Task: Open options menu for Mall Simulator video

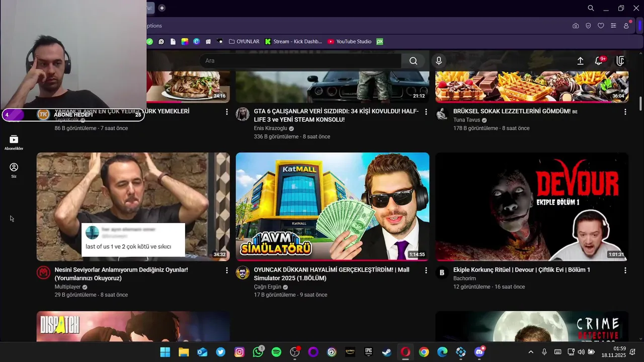Action: 426,270
